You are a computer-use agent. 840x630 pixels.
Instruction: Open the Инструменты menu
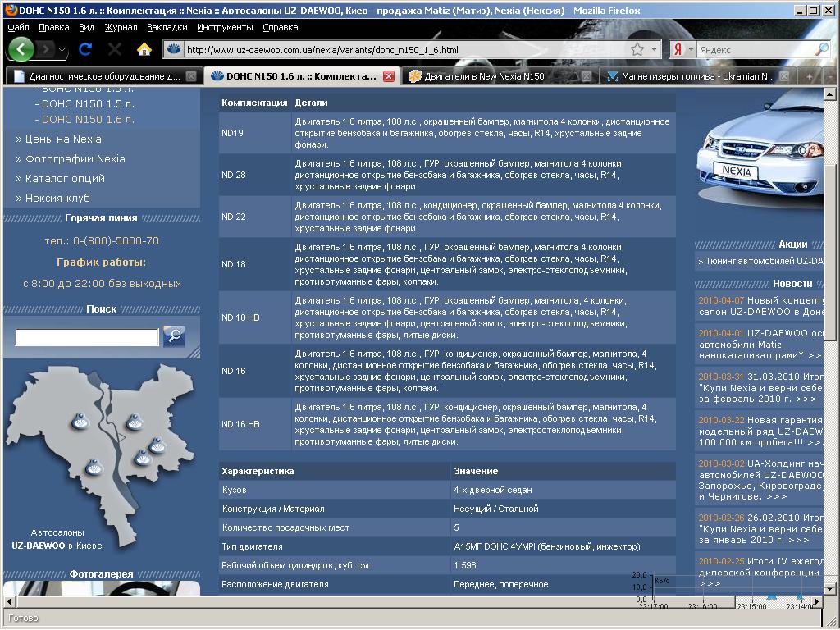coord(225,27)
